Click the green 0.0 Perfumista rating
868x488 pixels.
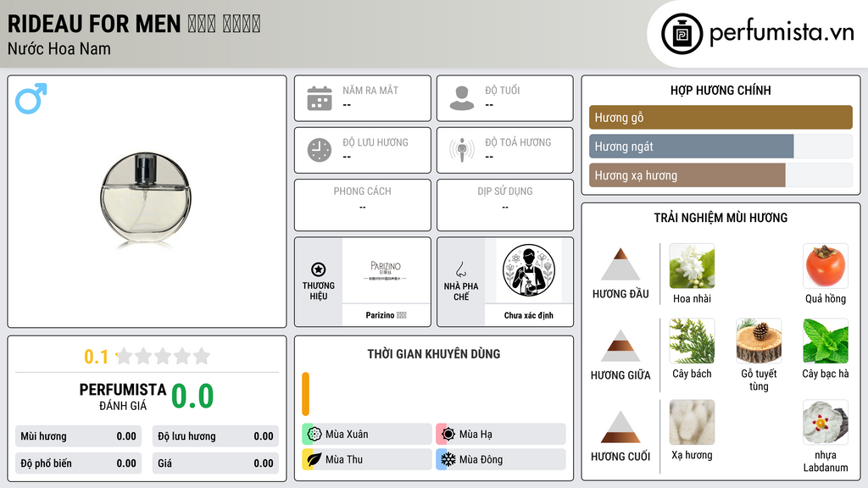[x=192, y=396]
